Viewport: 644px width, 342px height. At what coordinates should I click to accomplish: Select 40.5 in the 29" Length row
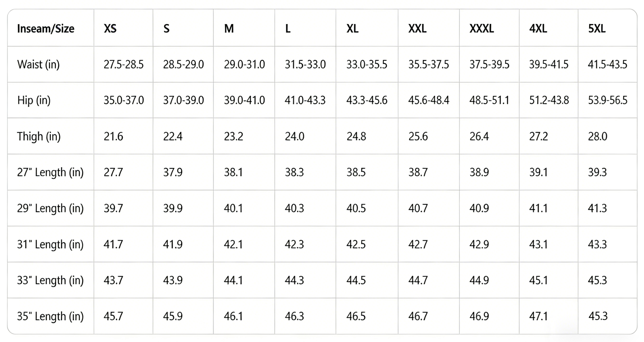[356, 208]
